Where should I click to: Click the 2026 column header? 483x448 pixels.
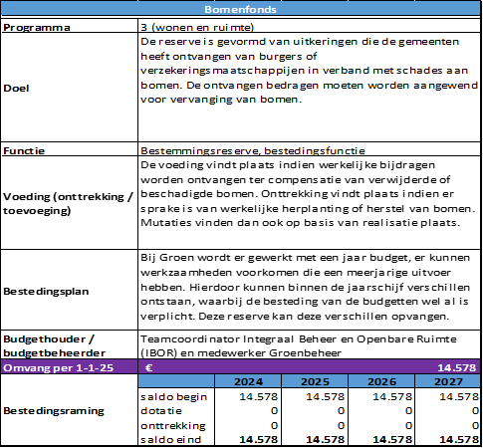pyautogui.click(x=381, y=381)
